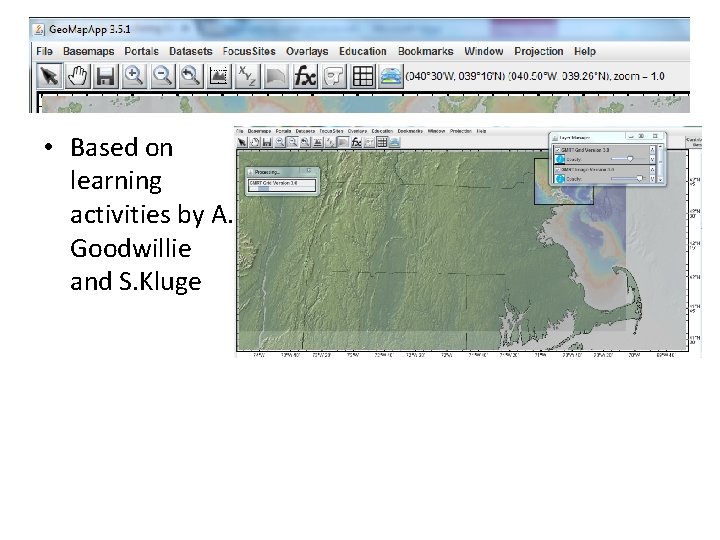Click the table grid icon in enlarged toolbar
The image size is (720, 540).
click(363, 76)
